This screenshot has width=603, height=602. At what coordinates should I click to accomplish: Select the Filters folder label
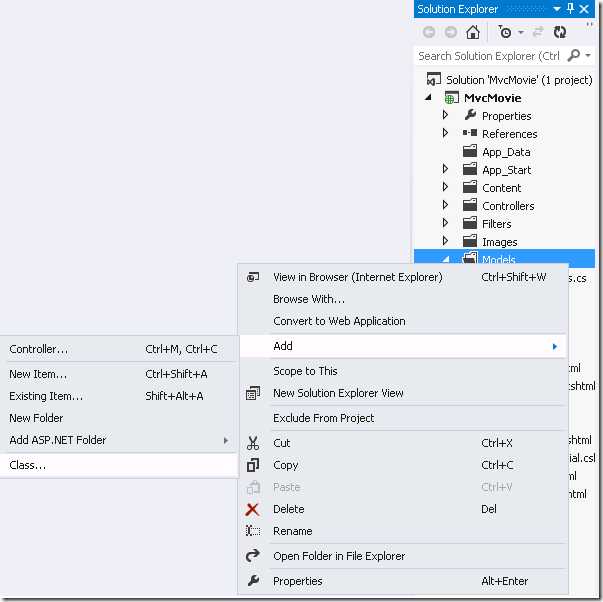[496, 224]
